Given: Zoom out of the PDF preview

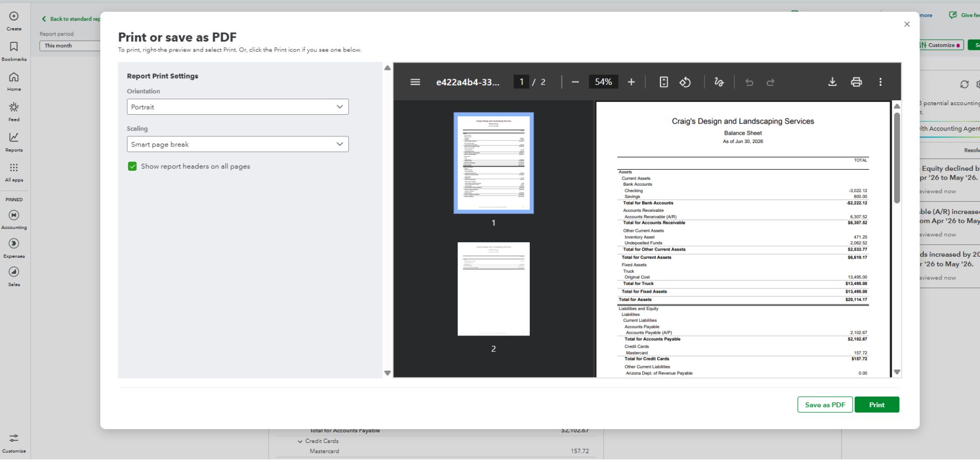Looking at the screenshot, I should pos(575,82).
